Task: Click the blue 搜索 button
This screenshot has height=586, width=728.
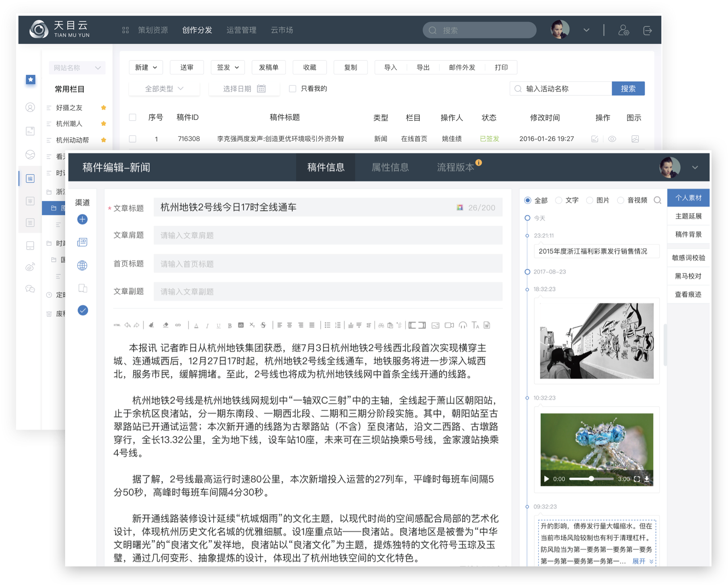Action: 628,89
